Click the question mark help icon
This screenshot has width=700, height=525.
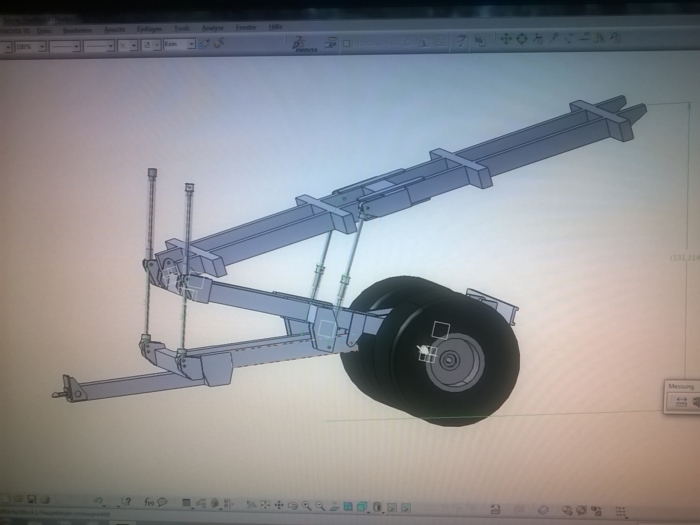click(x=126, y=501)
